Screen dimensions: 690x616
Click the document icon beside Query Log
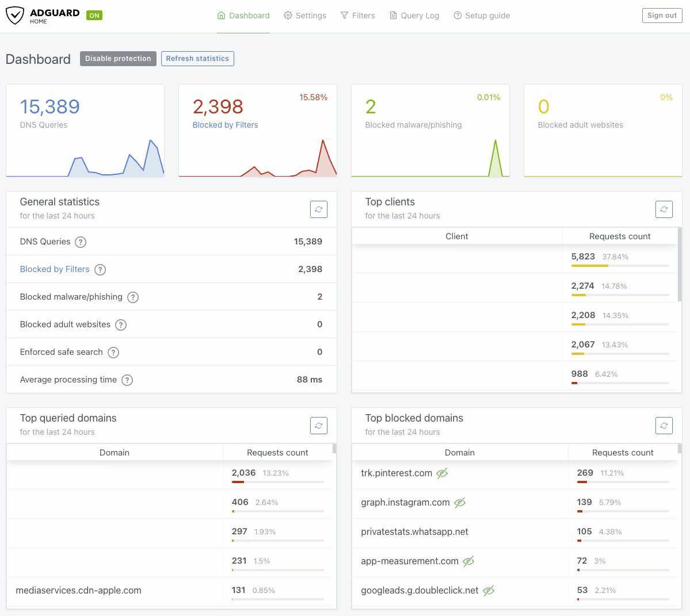pyautogui.click(x=393, y=16)
